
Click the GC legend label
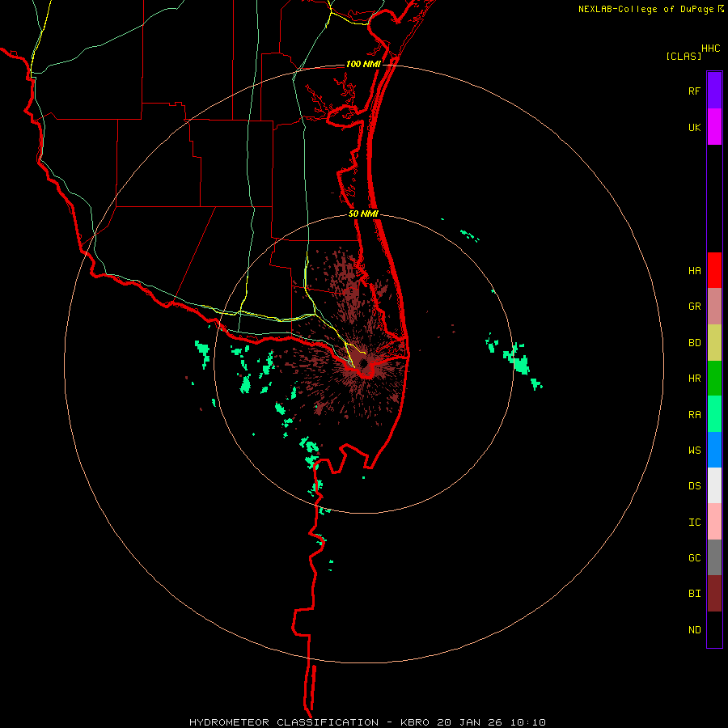point(694,558)
